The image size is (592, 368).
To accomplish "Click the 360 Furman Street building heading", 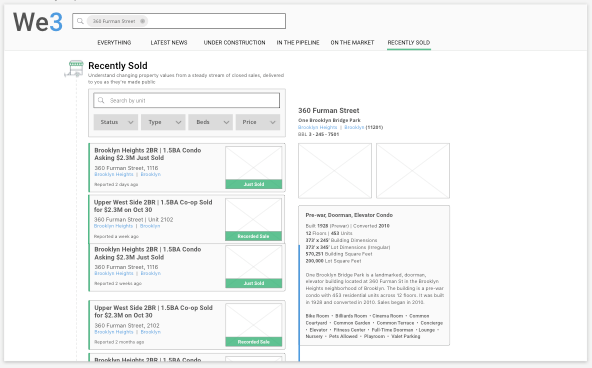I will click(x=328, y=111).
